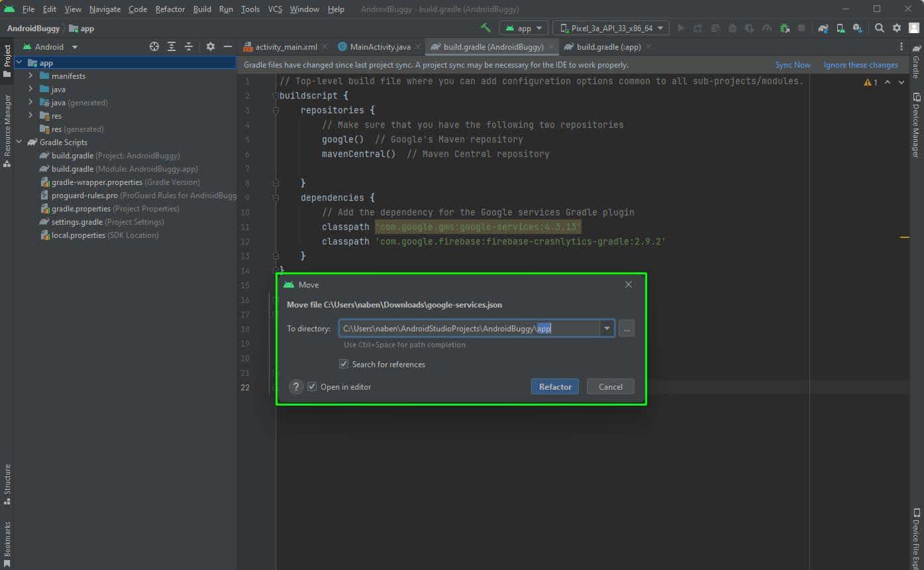Open the VCS menu
The image size is (924, 570).
click(x=275, y=9)
